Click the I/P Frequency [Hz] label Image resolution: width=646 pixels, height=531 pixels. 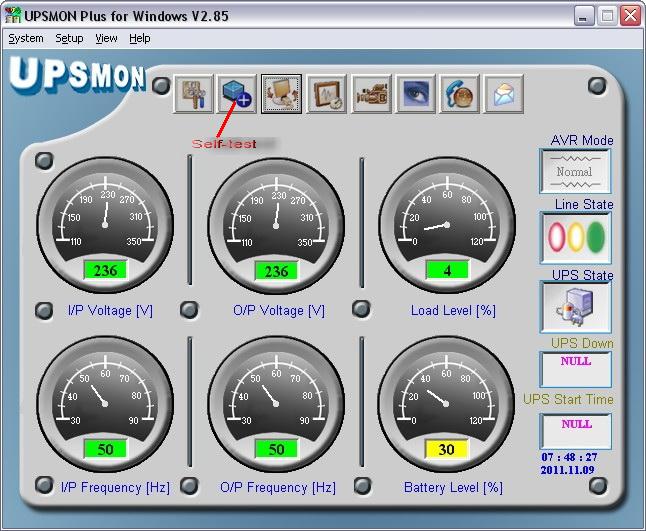coord(115,488)
